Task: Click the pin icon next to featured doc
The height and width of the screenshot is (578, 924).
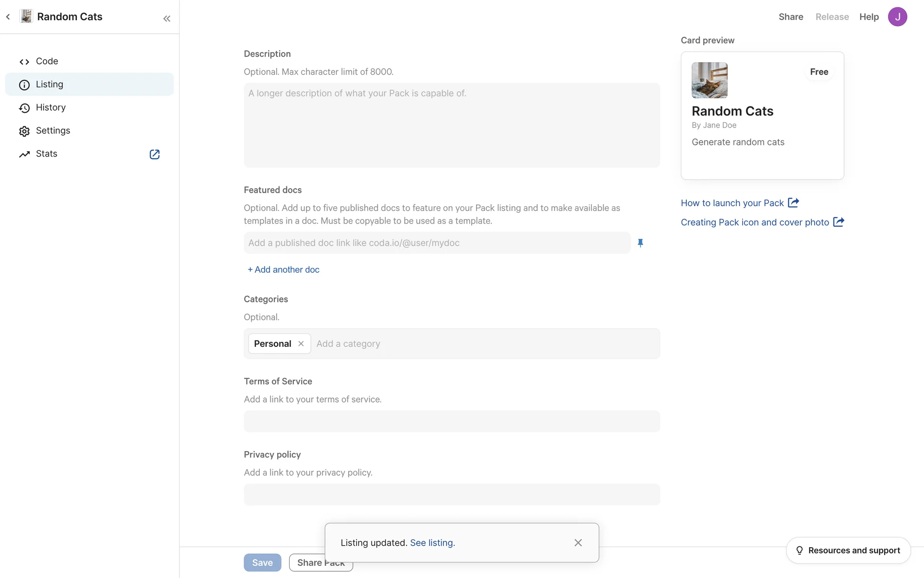Action: coord(640,243)
